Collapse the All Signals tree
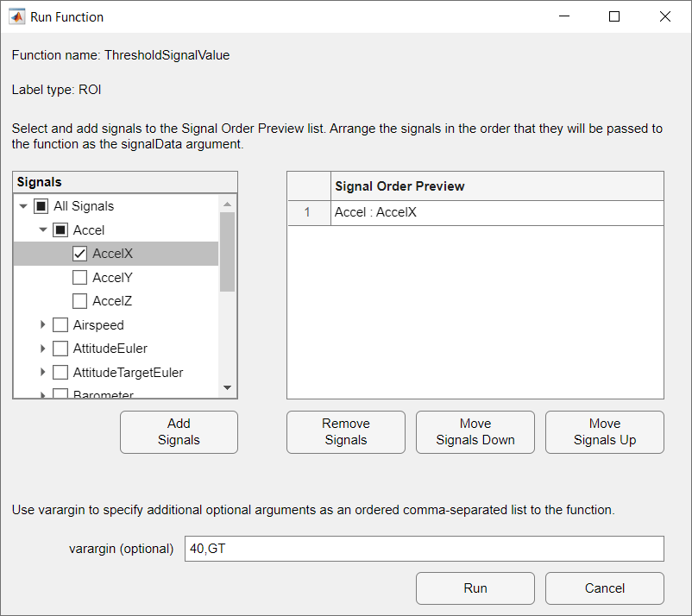The width and height of the screenshot is (692, 616). [x=23, y=205]
